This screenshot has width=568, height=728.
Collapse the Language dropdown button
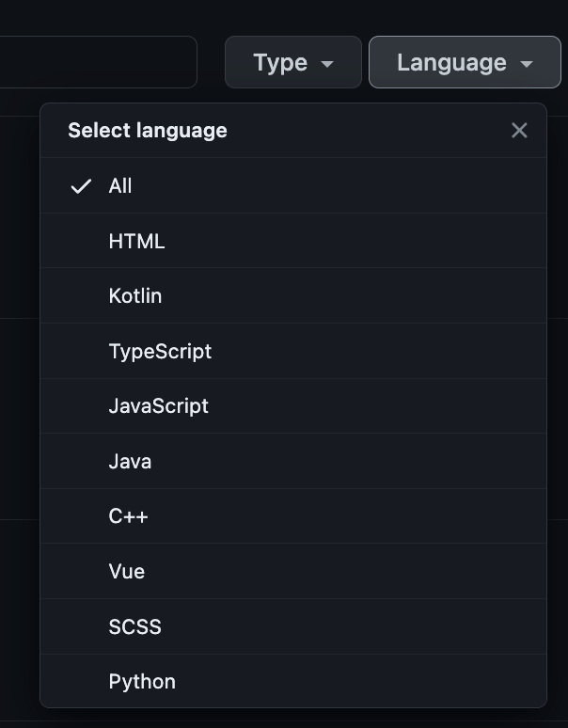[x=465, y=62]
